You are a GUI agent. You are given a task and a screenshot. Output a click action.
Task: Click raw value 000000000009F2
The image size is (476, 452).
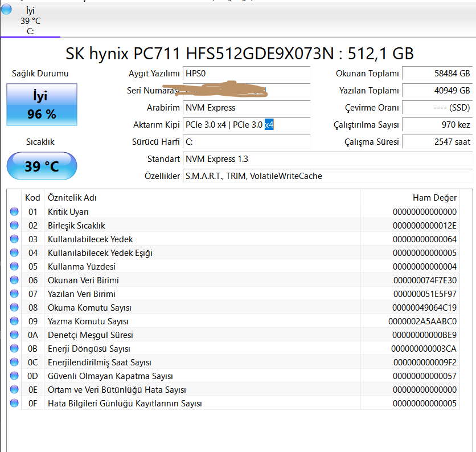coord(425,363)
